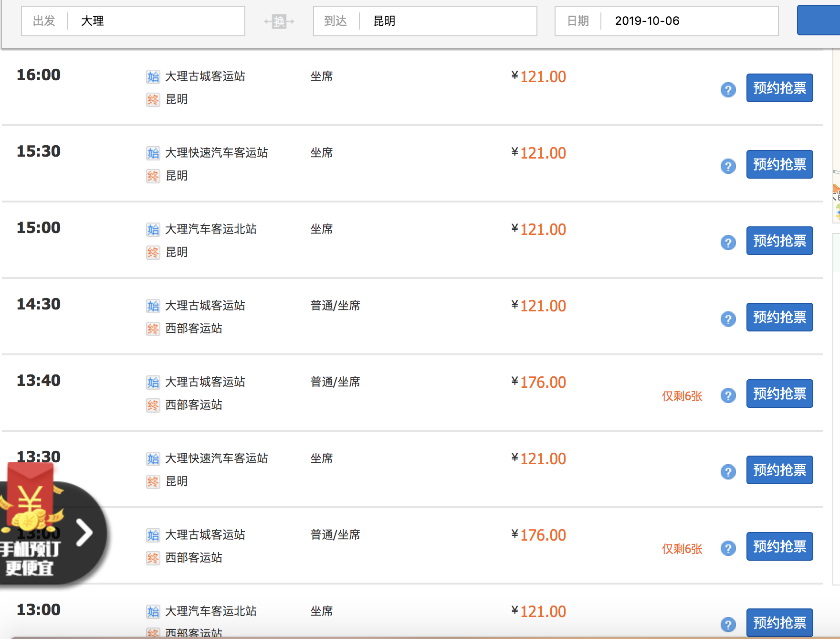Swap departure and arrival cities icon
The height and width of the screenshot is (639, 840).
tap(279, 21)
